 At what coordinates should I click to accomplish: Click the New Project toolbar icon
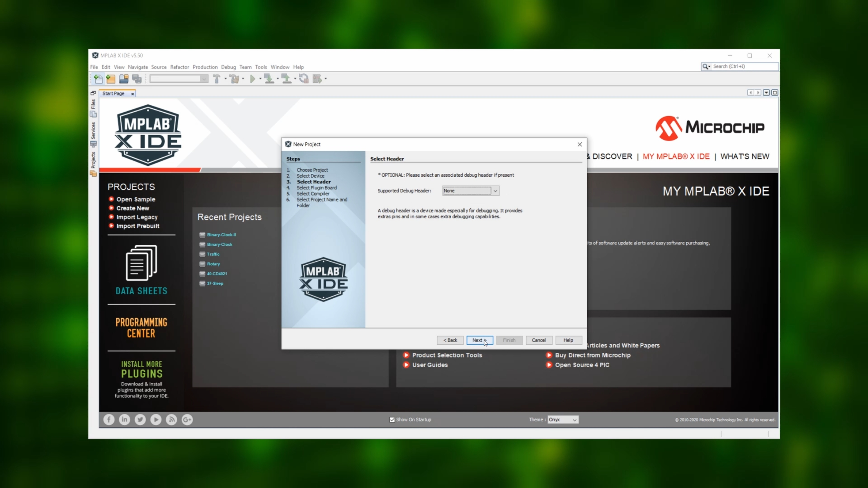(111, 79)
